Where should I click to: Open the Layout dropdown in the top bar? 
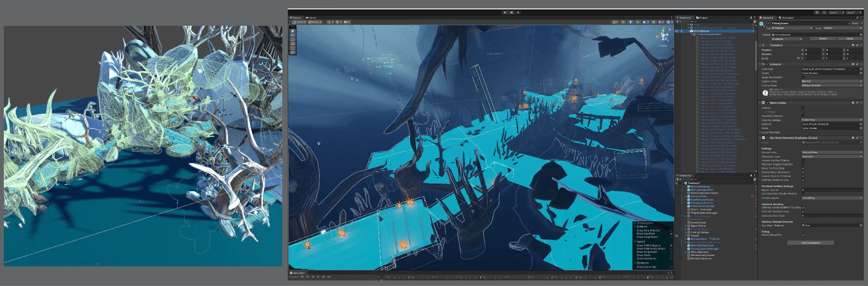853,12
